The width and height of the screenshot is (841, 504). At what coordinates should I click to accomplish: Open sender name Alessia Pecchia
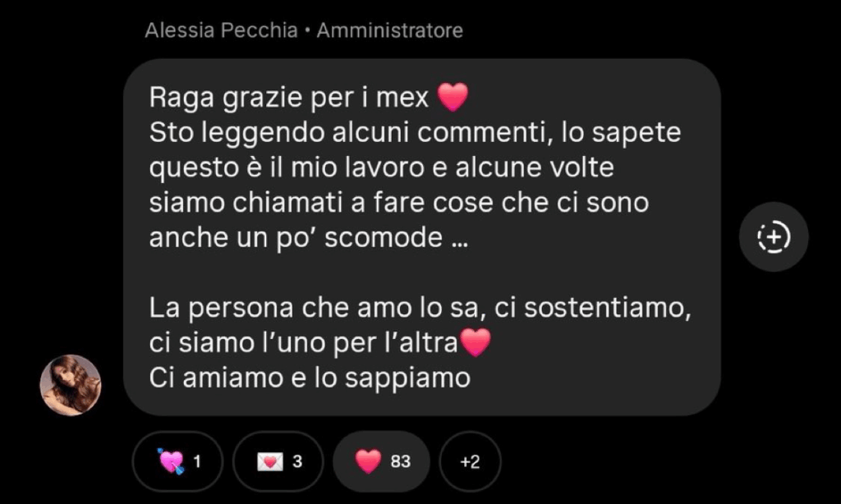[x=221, y=30]
